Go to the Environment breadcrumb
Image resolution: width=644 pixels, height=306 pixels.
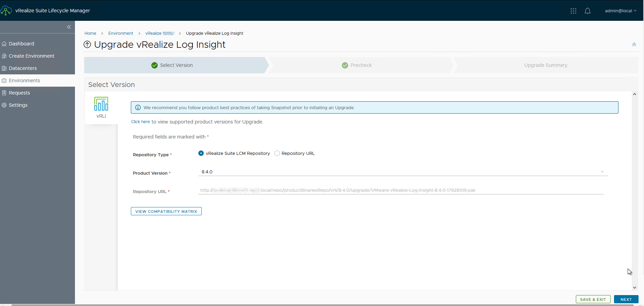click(121, 33)
